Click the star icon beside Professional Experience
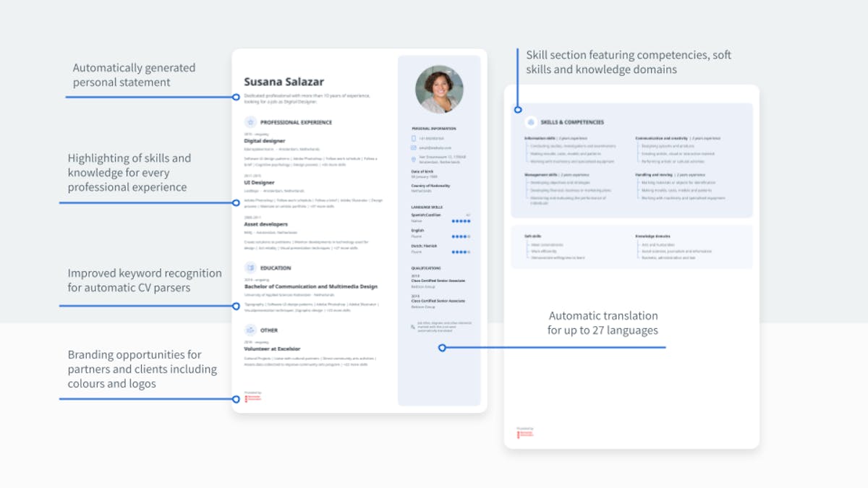This screenshot has height=488, width=868. tap(250, 122)
